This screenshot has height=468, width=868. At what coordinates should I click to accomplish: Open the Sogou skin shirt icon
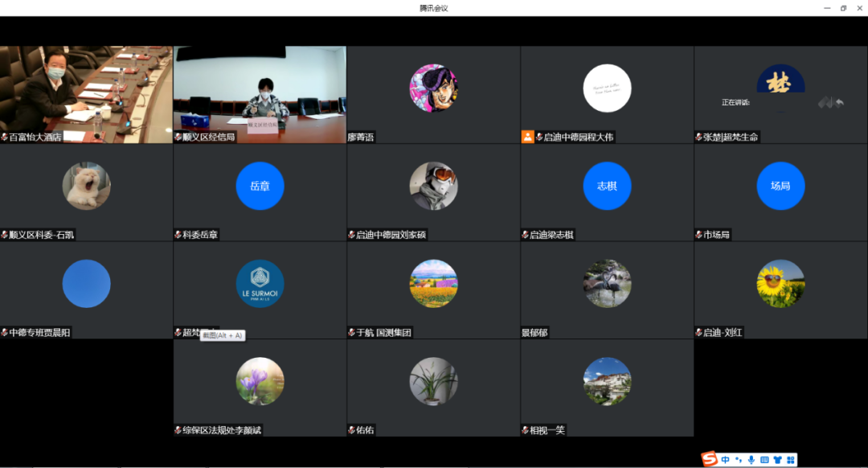[778, 460]
